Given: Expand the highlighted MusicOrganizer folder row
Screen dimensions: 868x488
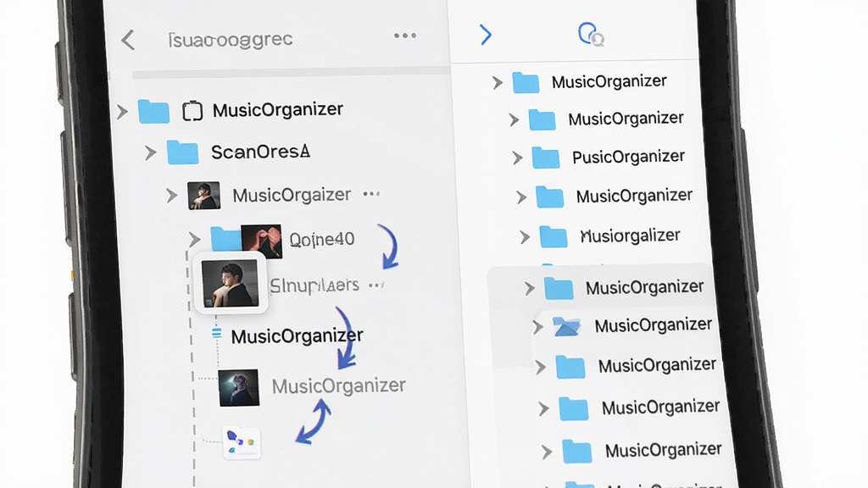Looking at the screenshot, I should point(530,288).
